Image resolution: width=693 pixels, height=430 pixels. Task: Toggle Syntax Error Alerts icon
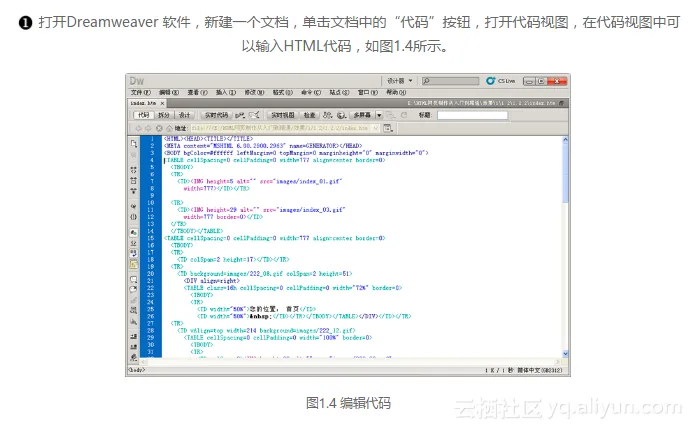(134, 264)
